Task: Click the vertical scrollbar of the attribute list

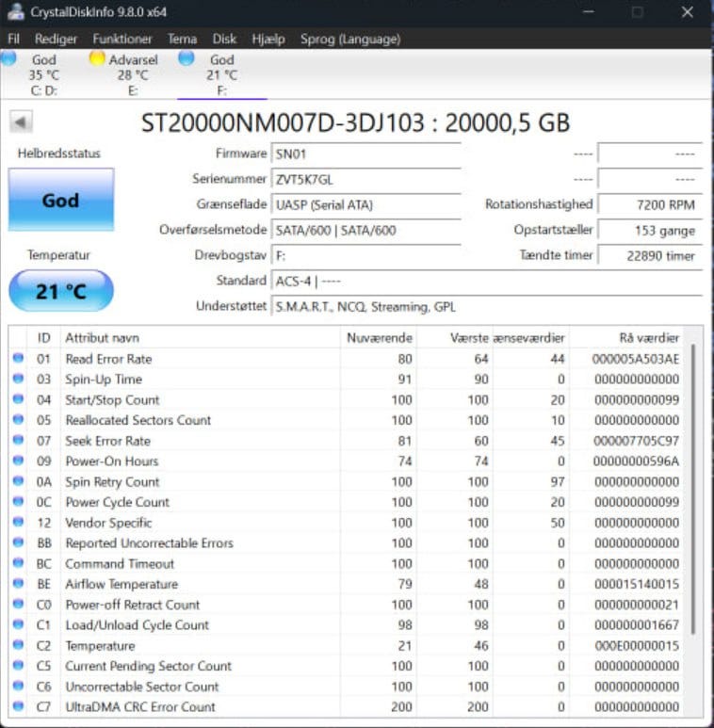Action: 693,490
